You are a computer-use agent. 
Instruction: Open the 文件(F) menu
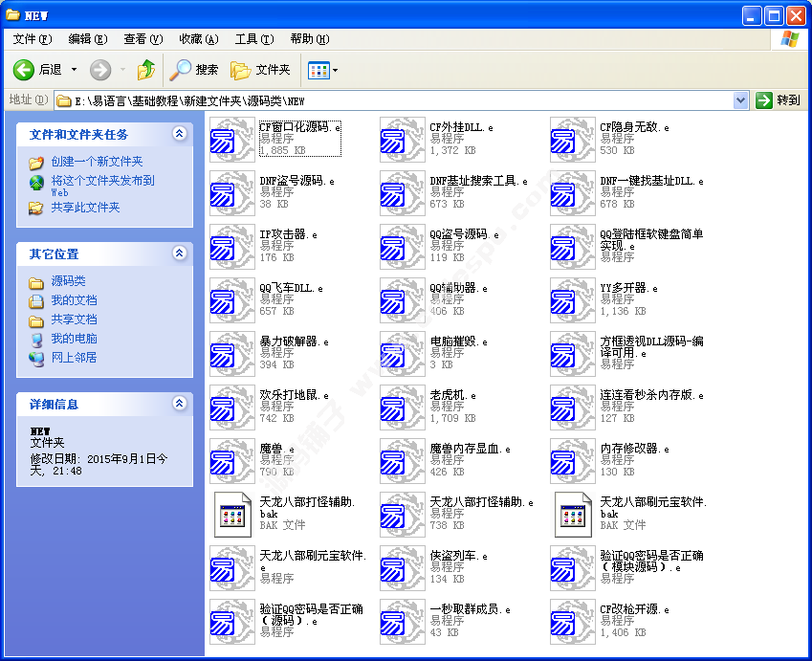(33, 39)
